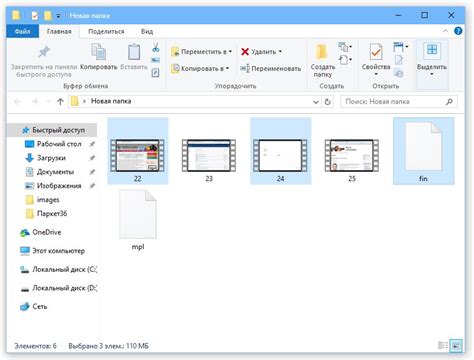Click the properties checkmark icon in title bar

pos(35,15)
